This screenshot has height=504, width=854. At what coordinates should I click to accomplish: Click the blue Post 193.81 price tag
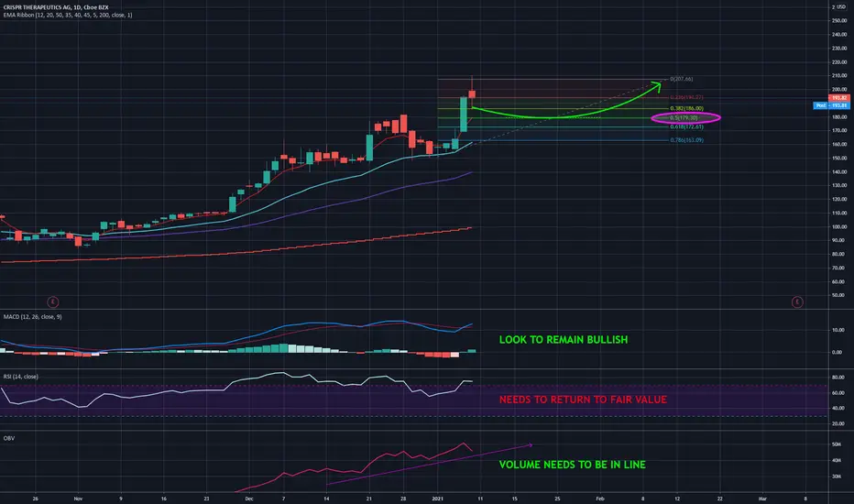(831, 105)
